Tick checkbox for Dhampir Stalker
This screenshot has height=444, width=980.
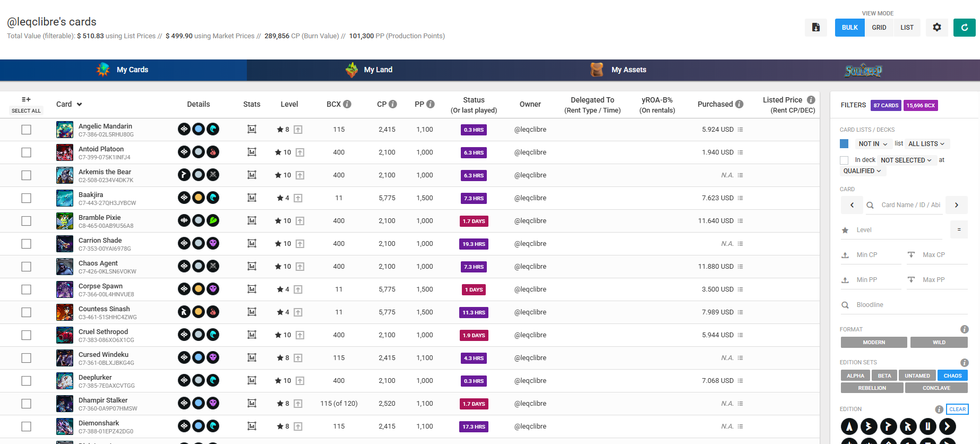26,404
